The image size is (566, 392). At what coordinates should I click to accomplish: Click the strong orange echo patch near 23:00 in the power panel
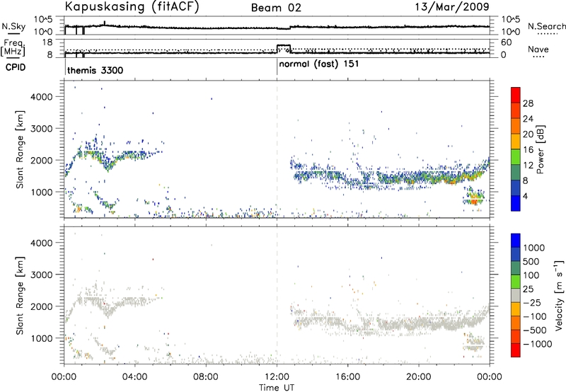click(x=474, y=199)
